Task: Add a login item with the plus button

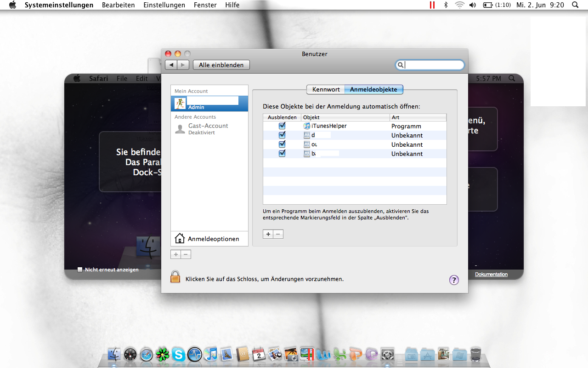Action: click(x=268, y=234)
